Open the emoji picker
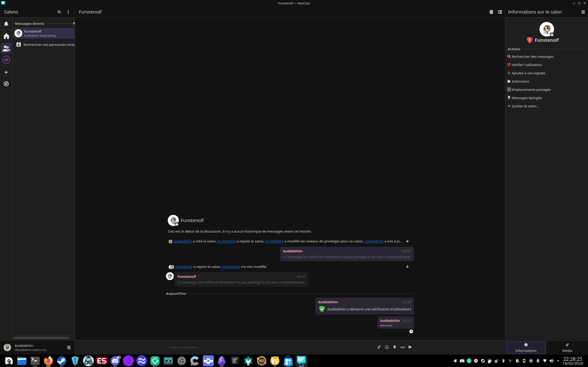 pyautogui.click(x=387, y=347)
